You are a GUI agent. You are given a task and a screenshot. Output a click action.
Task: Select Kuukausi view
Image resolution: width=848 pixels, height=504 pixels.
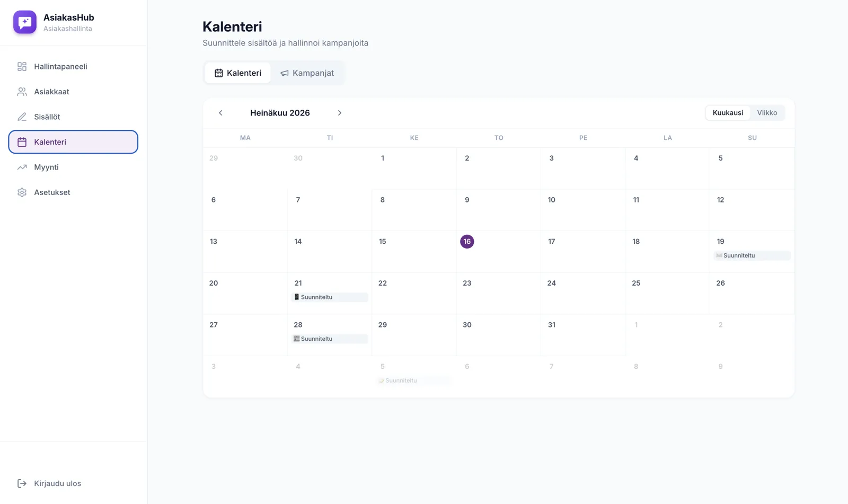[728, 113]
